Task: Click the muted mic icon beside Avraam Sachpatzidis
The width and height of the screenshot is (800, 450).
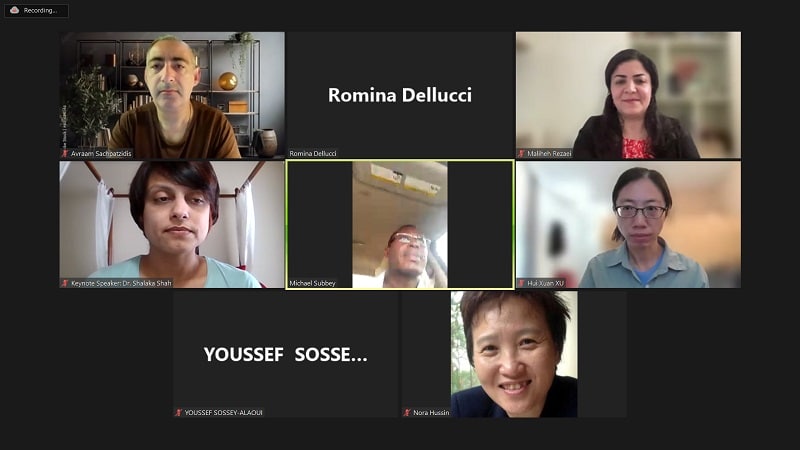Action: pyautogui.click(x=65, y=153)
